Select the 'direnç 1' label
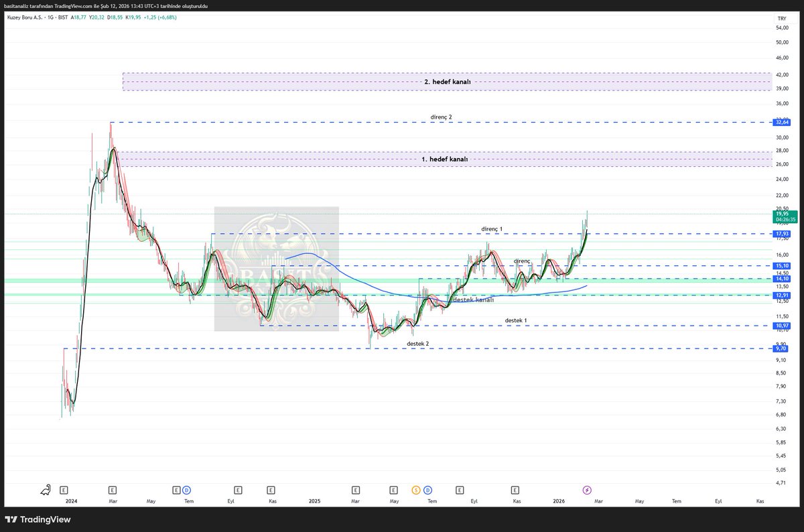804x532 pixels. tap(492, 228)
